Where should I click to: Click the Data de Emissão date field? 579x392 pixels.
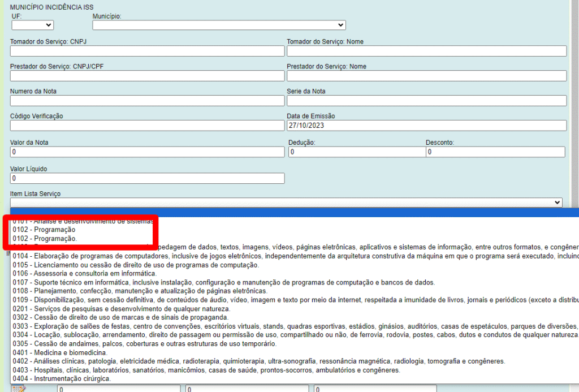point(426,126)
